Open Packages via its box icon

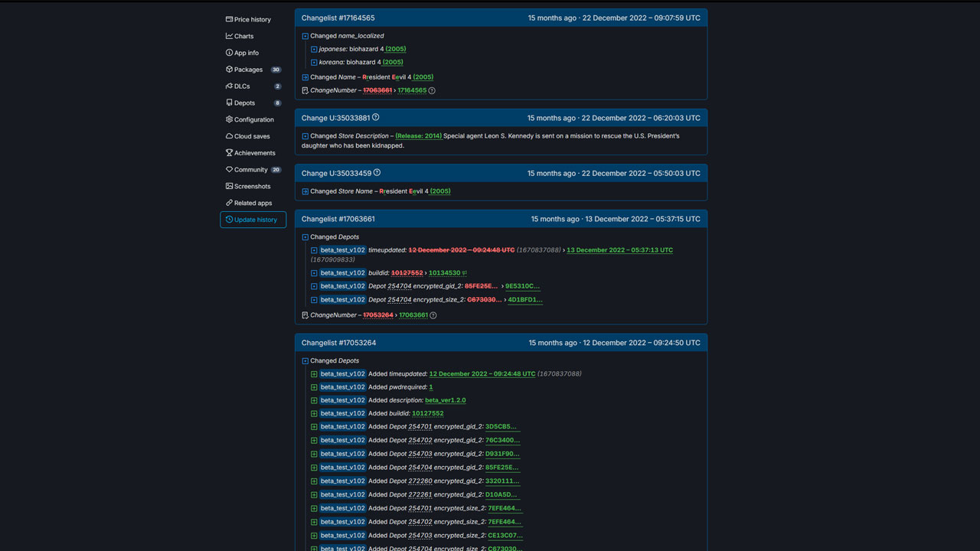(x=229, y=70)
